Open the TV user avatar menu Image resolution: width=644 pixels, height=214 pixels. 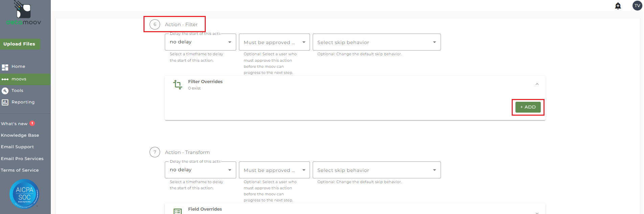click(637, 6)
